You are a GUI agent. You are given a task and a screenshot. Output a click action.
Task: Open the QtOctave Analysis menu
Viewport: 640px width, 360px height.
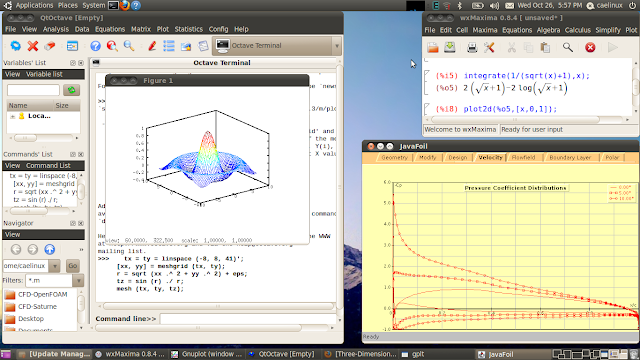pyautogui.click(x=56, y=29)
